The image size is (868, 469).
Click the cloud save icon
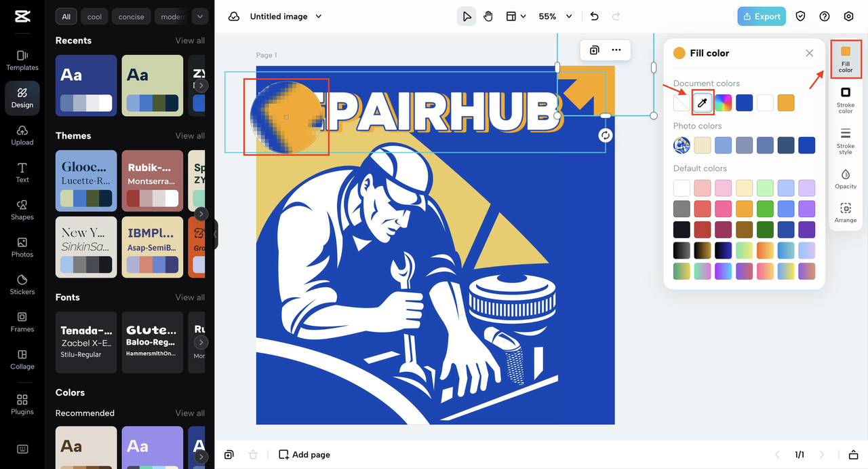tap(234, 16)
